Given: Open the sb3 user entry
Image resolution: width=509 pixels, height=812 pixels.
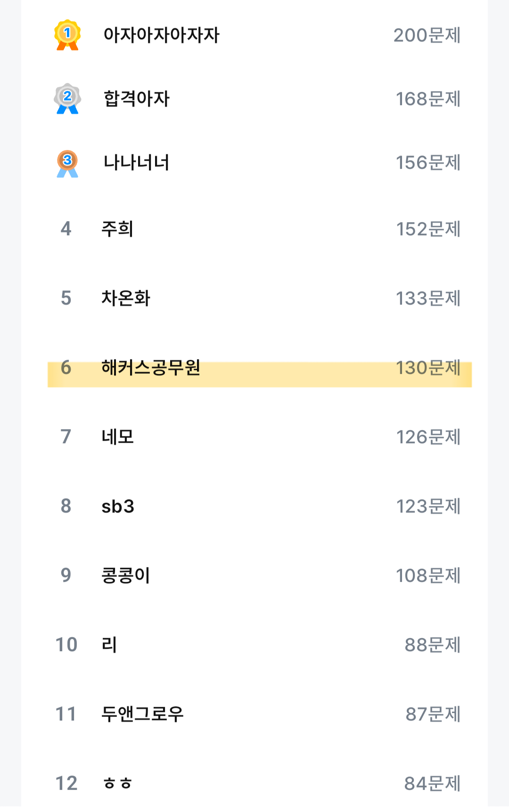Looking at the screenshot, I should click(118, 506).
